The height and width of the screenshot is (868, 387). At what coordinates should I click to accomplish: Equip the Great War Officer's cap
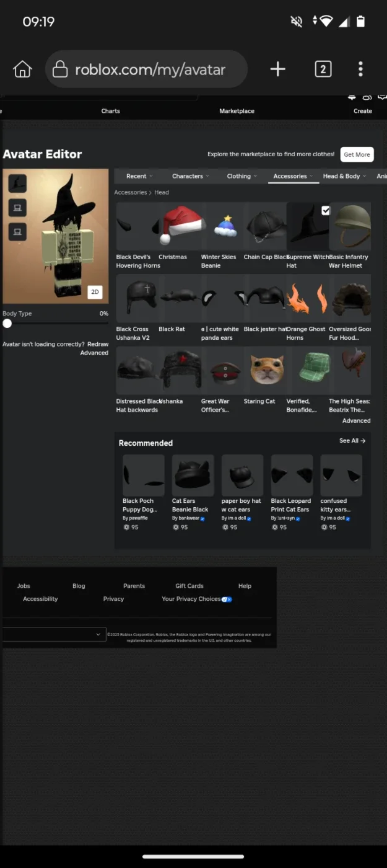pyautogui.click(x=222, y=370)
